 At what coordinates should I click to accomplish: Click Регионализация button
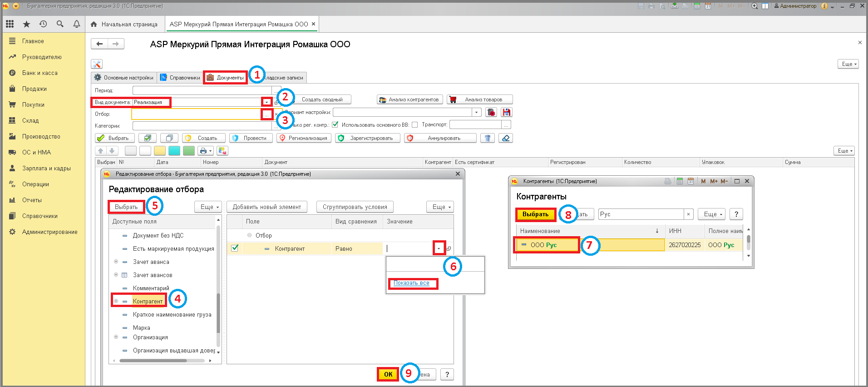(304, 138)
